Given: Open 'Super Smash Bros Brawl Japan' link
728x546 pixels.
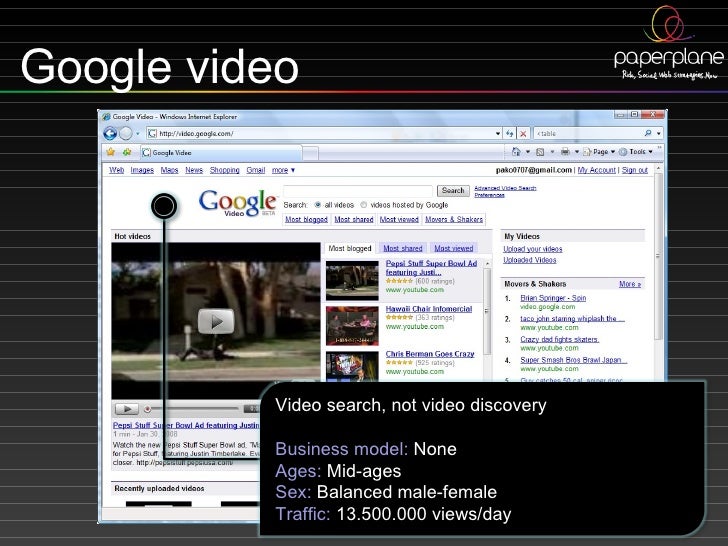Looking at the screenshot, I should tap(573, 360).
